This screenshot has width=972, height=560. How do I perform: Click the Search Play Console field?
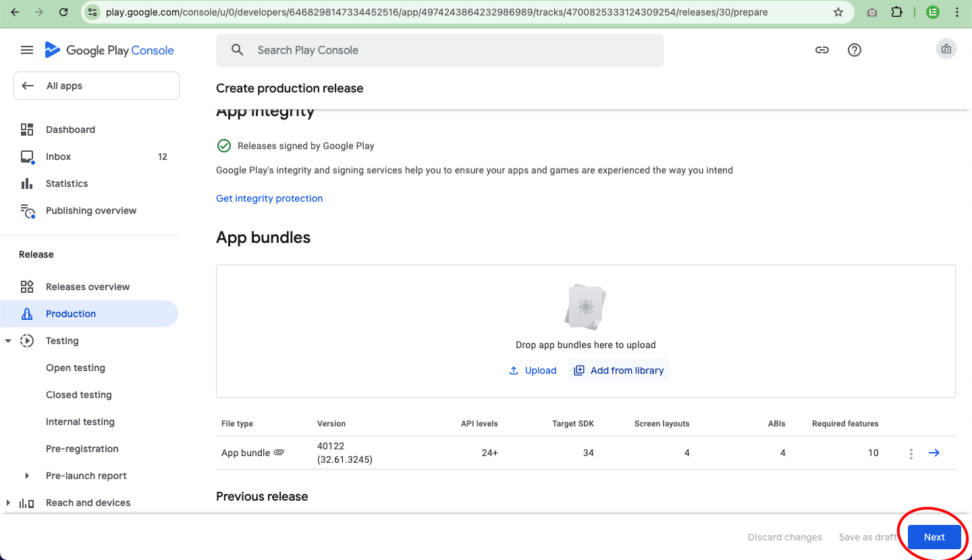click(440, 50)
